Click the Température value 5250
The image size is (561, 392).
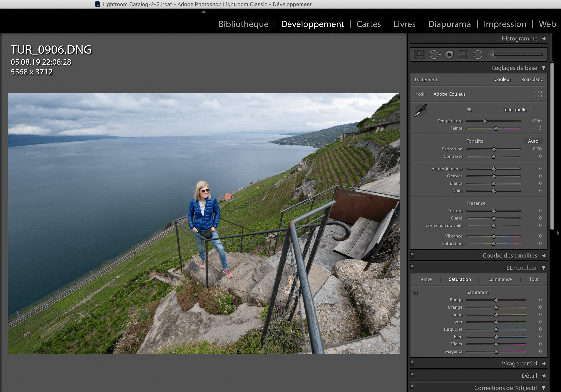pyautogui.click(x=536, y=121)
